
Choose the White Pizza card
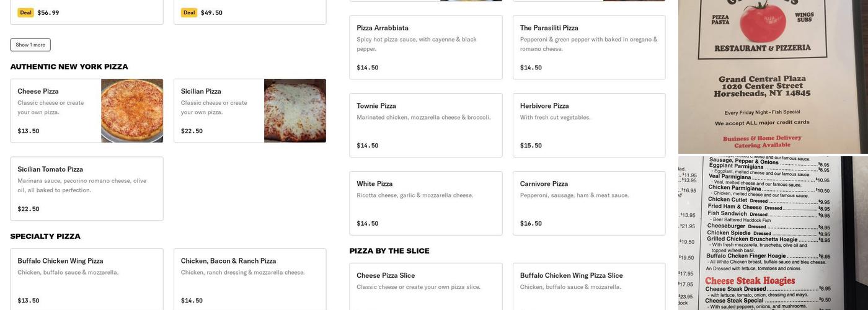(x=426, y=203)
